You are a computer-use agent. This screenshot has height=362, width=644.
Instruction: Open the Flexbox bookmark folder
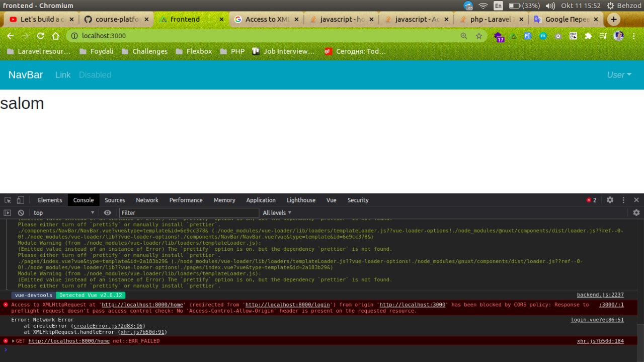click(194, 51)
